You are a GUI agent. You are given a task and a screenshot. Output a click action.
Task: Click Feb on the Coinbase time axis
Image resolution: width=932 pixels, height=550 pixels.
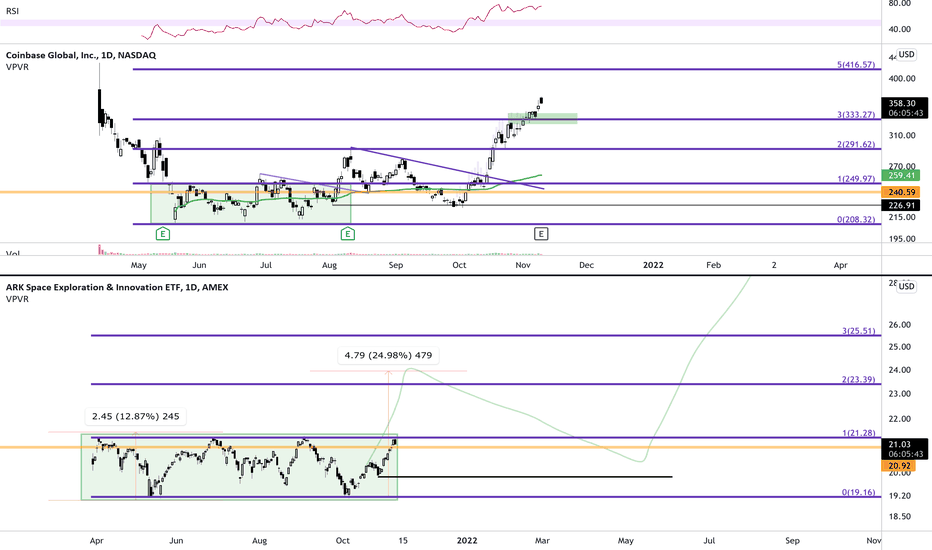pyautogui.click(x=713, y=265)
